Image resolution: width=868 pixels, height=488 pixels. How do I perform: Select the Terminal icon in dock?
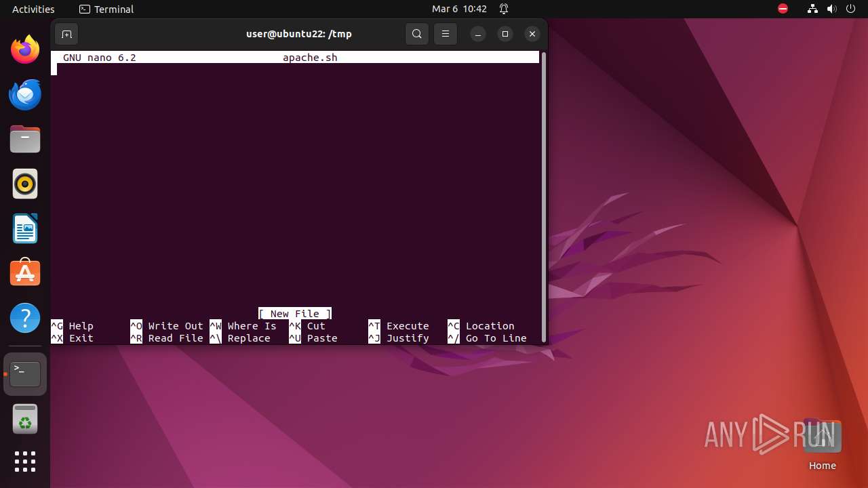tap(25, 374)
